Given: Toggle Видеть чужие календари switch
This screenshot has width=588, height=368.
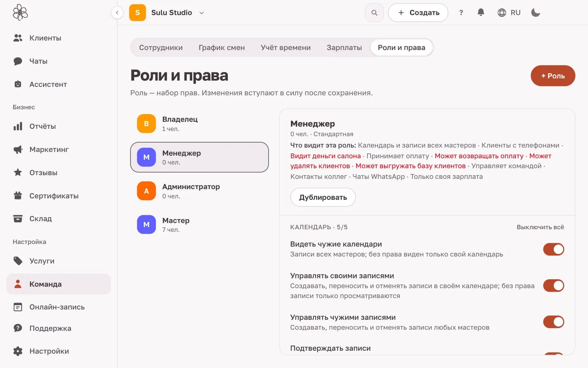Looking at the screenshot, I should click(x=553, y=249).
